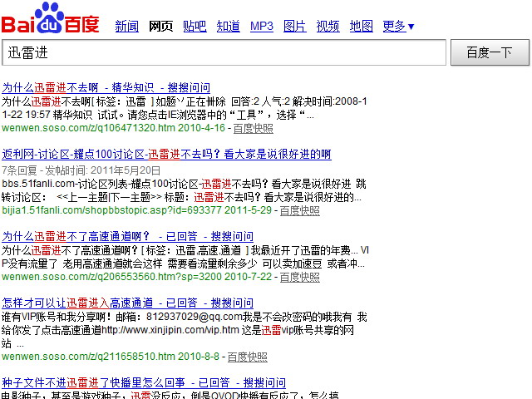The height and width of the screenshot is (399, 532).
Task: Click URL text wenwen.soso.com/z/q206553560.htm?sp=3200
Action: (x=111, y=277)
